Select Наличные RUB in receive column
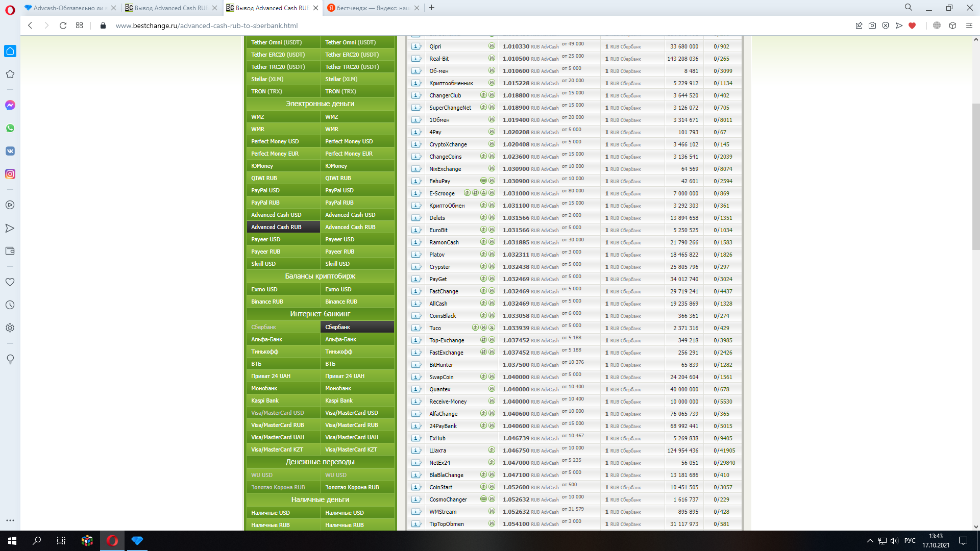 pos(357,525)
